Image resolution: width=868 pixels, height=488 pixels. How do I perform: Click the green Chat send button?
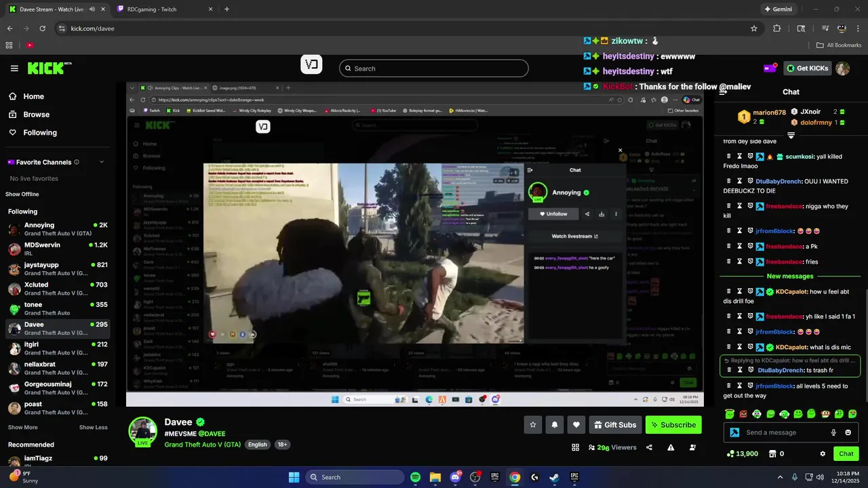(x=846, y=453)
